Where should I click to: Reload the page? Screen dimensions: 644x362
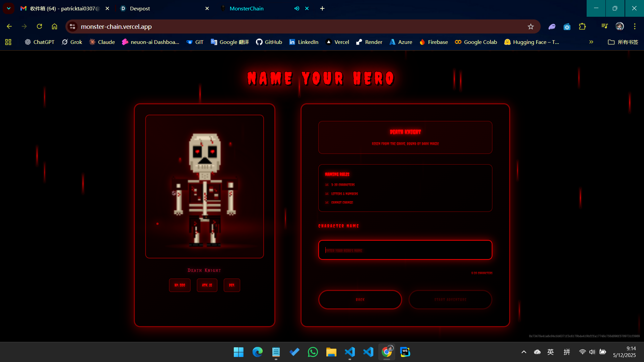[39, 26]
